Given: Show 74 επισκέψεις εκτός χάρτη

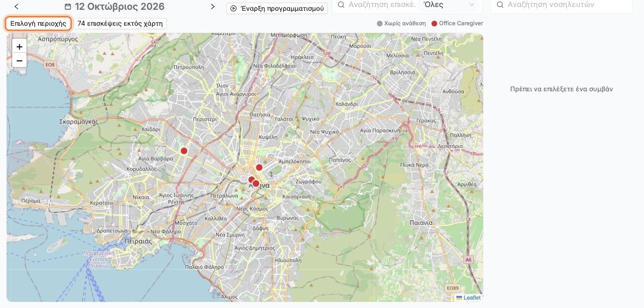Looking at the screenshot, I should pyautogui.click(x=120, y=23).
